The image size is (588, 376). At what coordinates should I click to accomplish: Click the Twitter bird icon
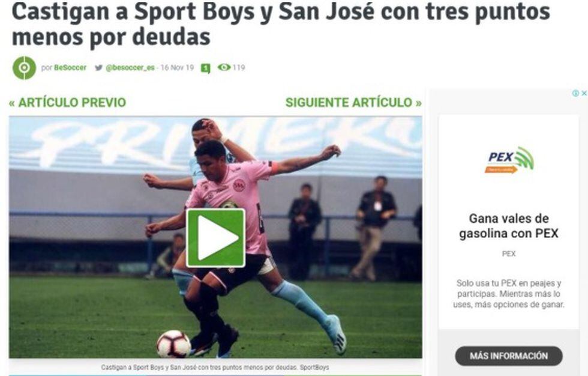(98, 67)
